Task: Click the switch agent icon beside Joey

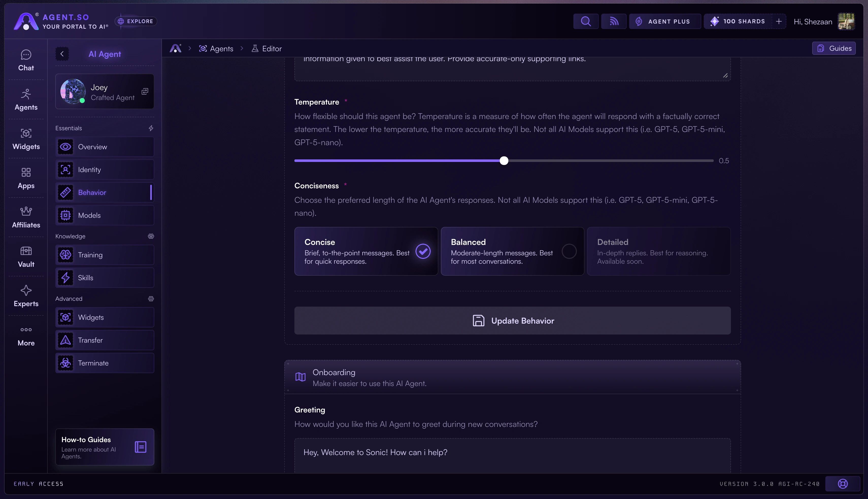Action: tap(145, 91)
